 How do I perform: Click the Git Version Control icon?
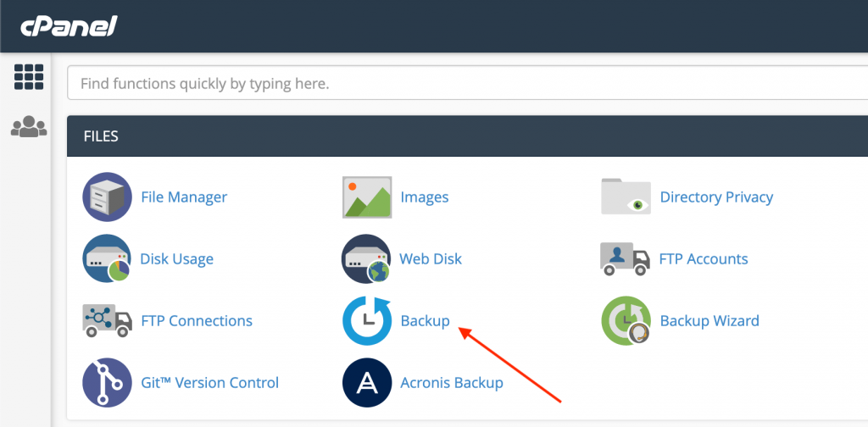107,383
